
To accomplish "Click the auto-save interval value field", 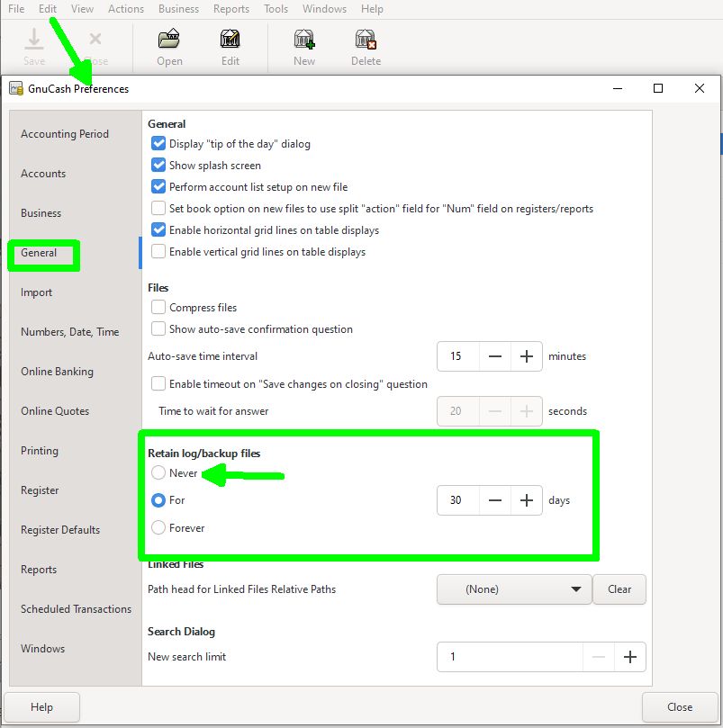I will point(458,356).
